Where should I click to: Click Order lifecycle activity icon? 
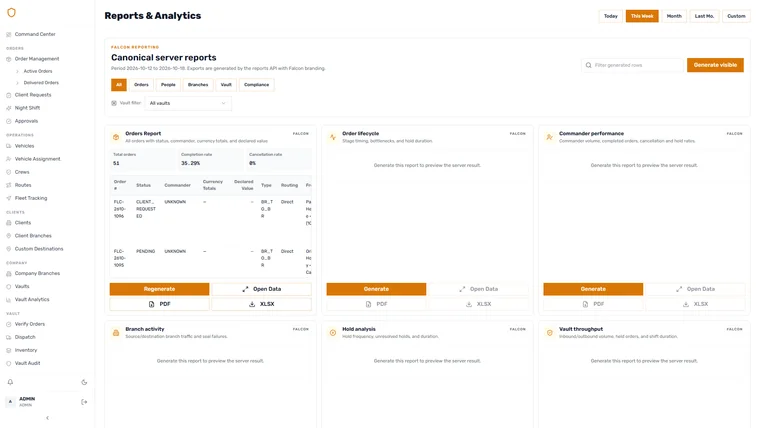tap(333, 137)
